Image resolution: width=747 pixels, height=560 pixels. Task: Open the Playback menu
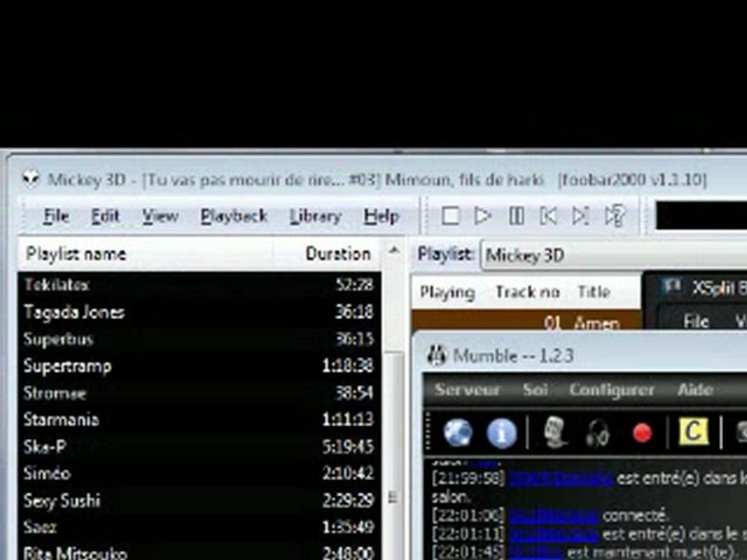pyautogui.click(x=233, y=216)
